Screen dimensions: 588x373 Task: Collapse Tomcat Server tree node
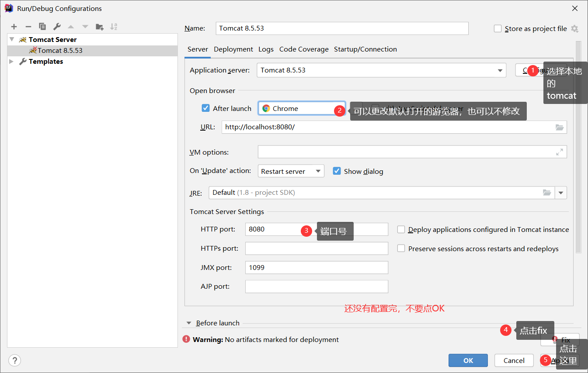pyautogui.click(x=12, y=39)
